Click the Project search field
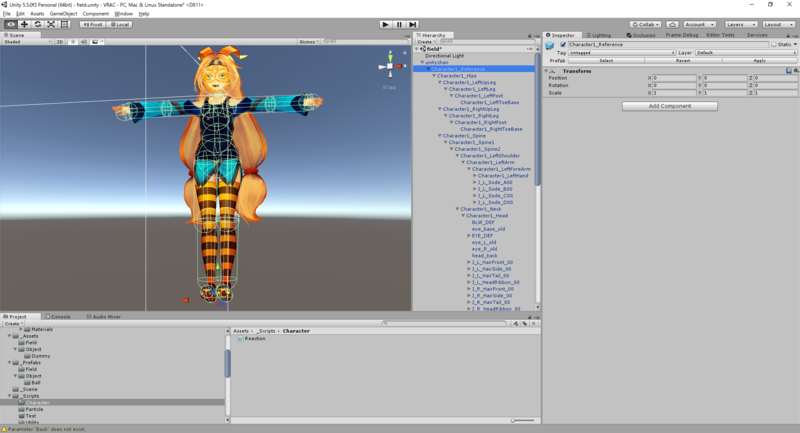The height and width of the screenshot is (433, 800). [444, 323]
